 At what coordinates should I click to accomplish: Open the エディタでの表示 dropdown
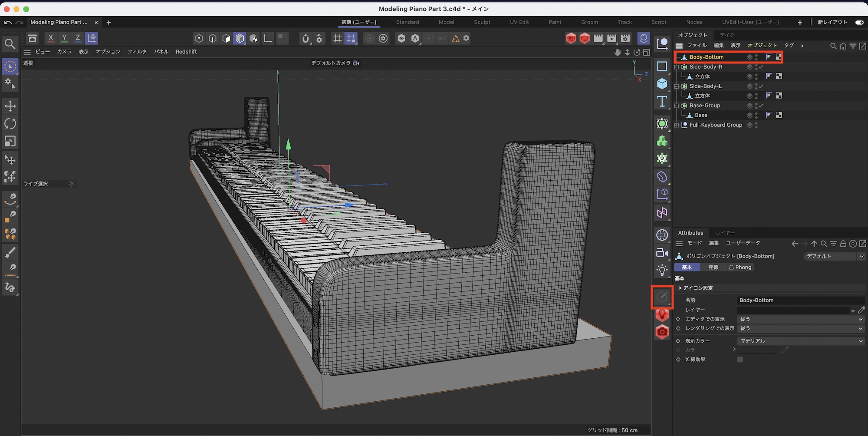coord(800,319)
